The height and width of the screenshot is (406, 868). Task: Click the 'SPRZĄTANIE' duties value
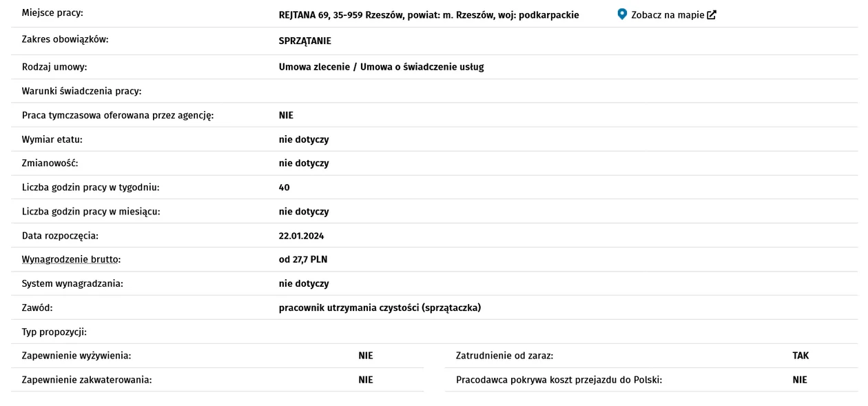click(x=305, y=41)
